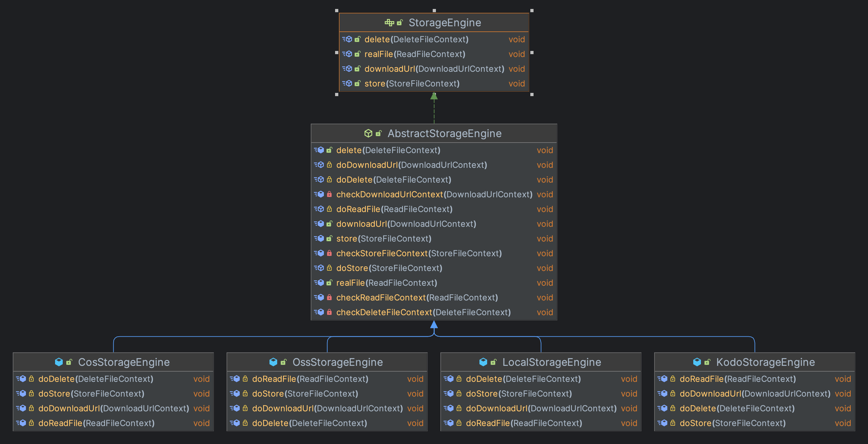The width and height of the screenshot is (868, 444).
Task: Select doDownloadUrl in OssStorageEngine
Action: pyautogui.click(x=327, y=408)
